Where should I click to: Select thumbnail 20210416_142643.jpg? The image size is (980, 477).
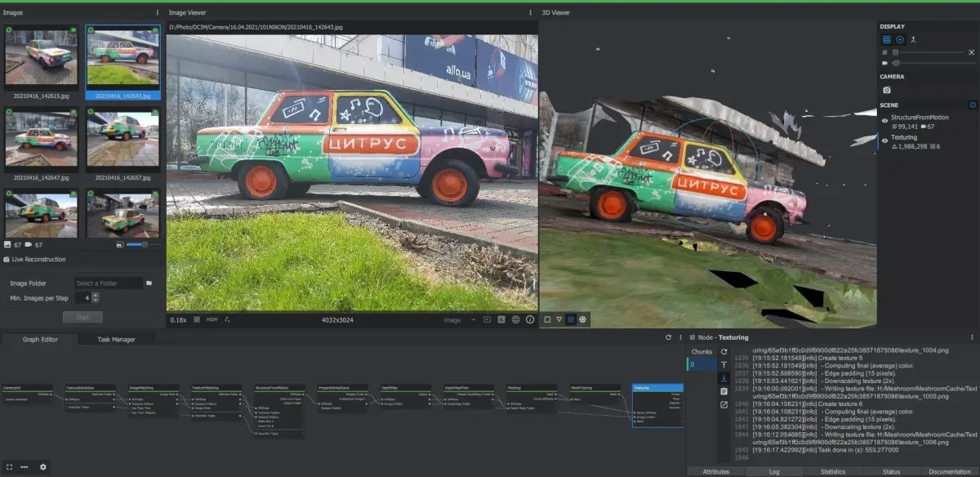[x=122, y=62]
